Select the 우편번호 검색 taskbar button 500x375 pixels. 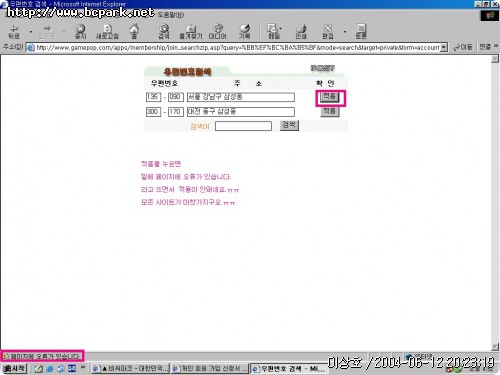[x=289, y=369]
